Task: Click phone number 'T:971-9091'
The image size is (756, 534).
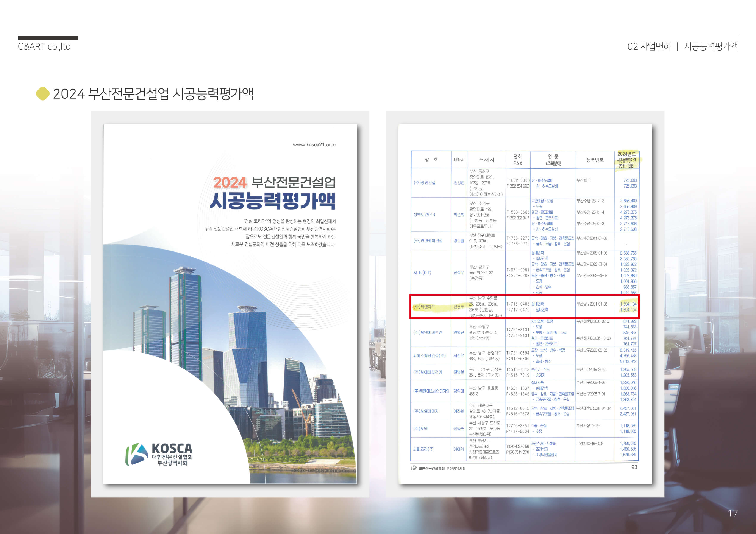Action: [518, 270]
